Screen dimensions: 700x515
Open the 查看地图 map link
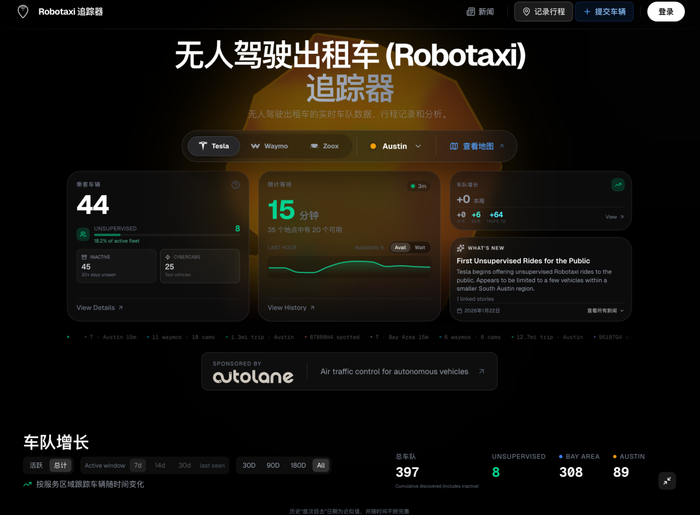477,146
